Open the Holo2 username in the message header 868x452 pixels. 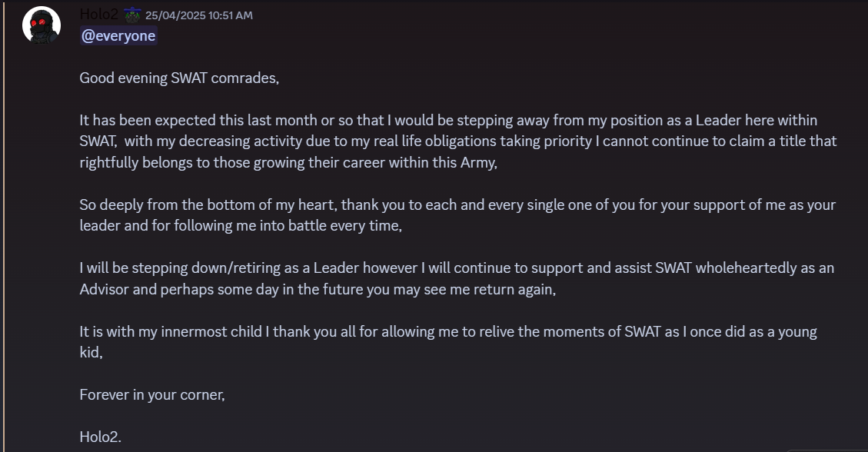pos(99,14)
